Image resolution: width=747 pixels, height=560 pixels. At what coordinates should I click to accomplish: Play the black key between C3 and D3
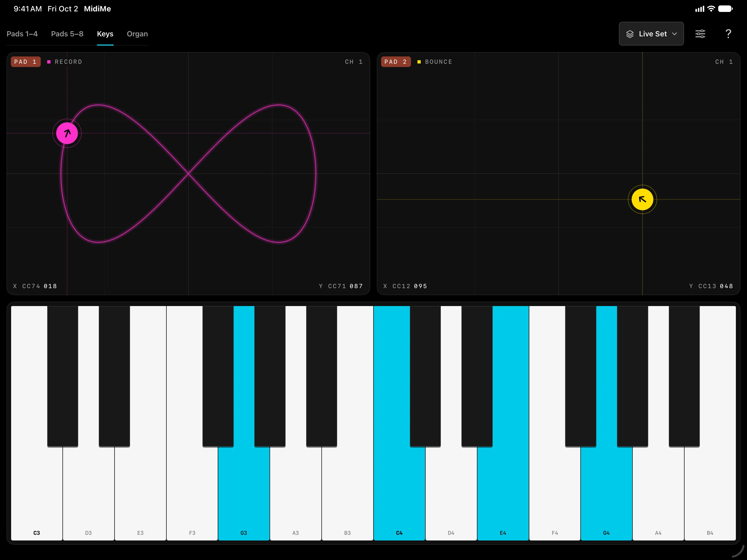[x=62, y=376]
